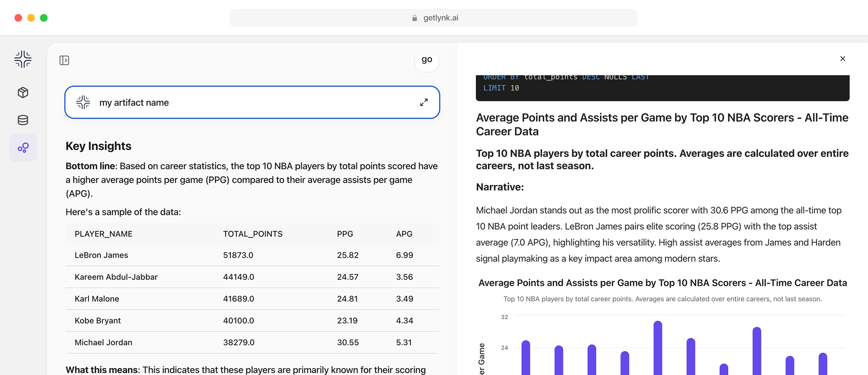
Task: Click the y-axis label 24 on chart
Action: [x=505, y=348]
